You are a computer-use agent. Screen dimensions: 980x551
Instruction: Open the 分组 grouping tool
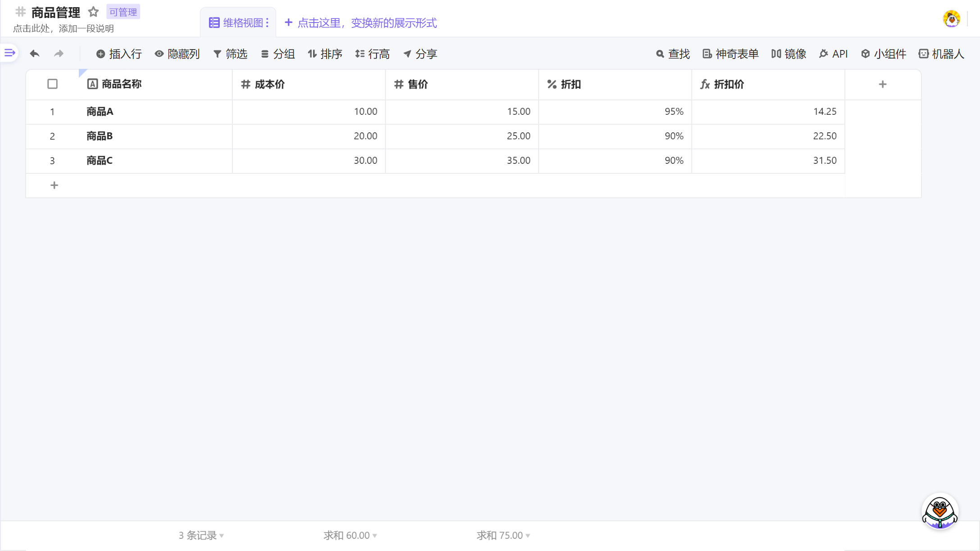278,54
